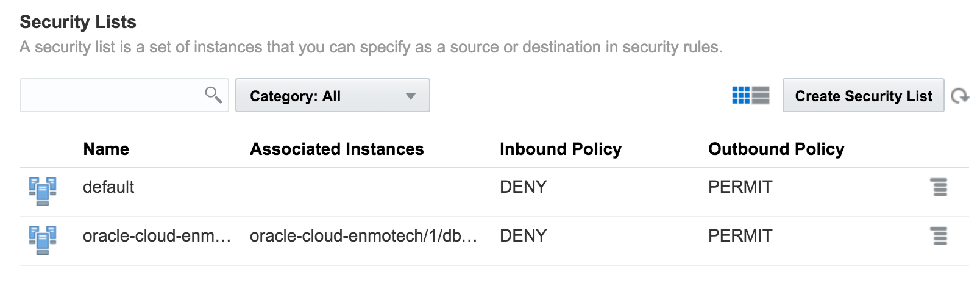
Task: Click the search magnifier icon
Action: click(213, 95)
